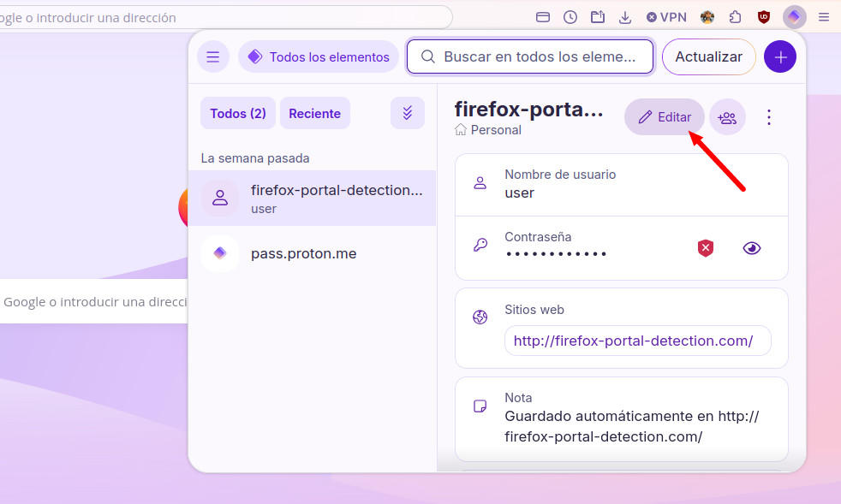Click the Proton Pass extension toolbar icon
Viewport: 841px width, 504px height.
click(x=795, y=17)
